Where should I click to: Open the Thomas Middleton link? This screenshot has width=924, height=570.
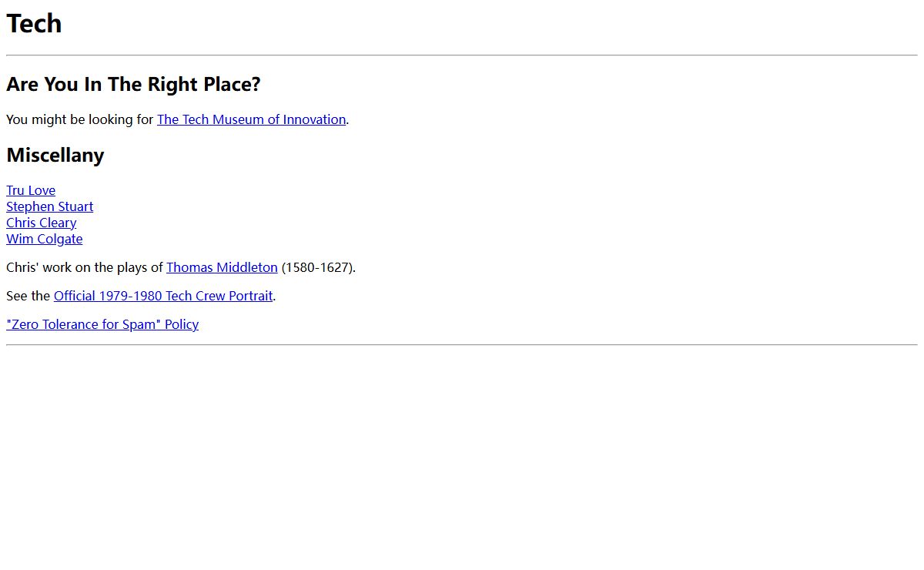point(222,267)
